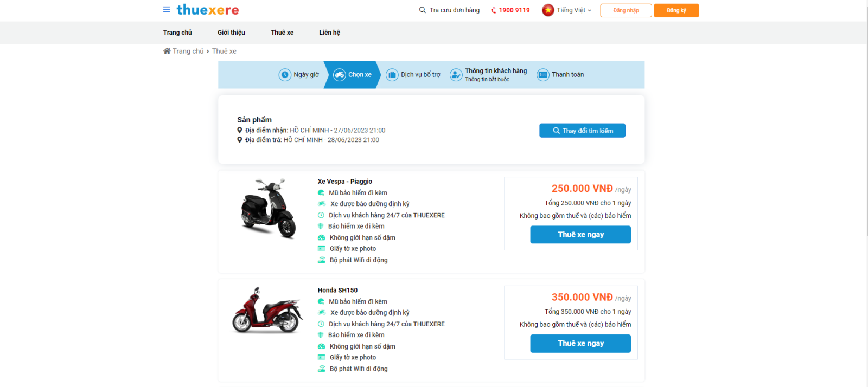Click Thay đổi tìm kiếm button
This screenshot has width=868, height=387.
tap(582, 131)
